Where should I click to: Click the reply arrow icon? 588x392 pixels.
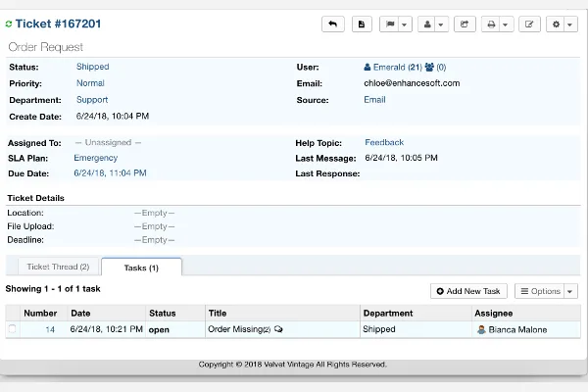pos(332,24)
